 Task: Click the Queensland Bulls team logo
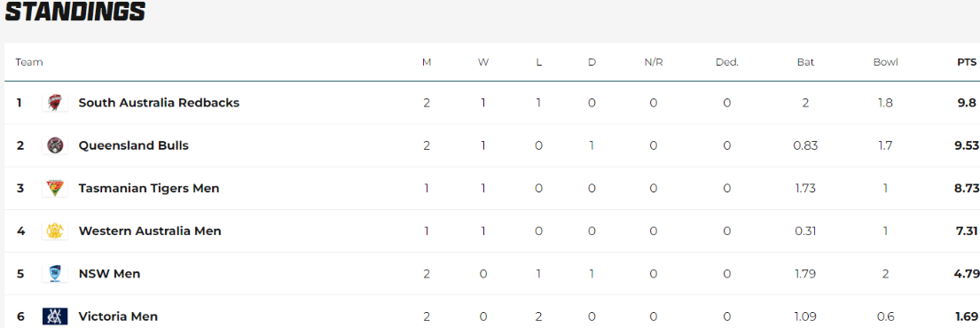click(x=55, y=145)
